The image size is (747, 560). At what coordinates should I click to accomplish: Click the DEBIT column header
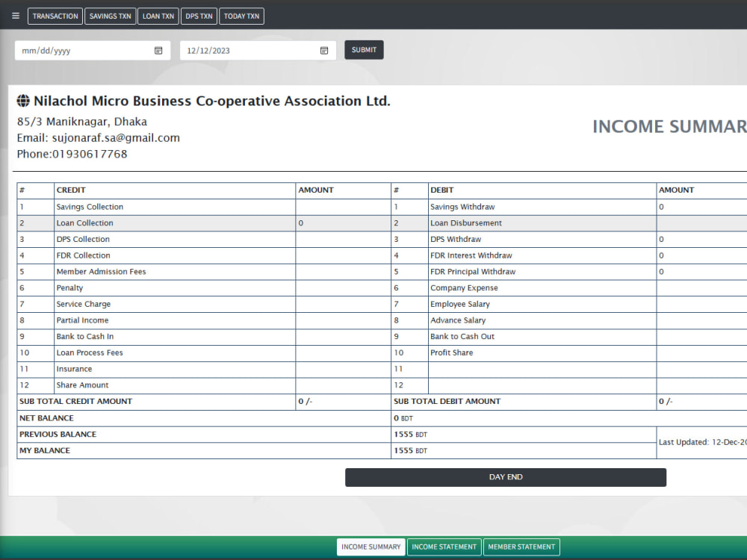click(441, 190)
